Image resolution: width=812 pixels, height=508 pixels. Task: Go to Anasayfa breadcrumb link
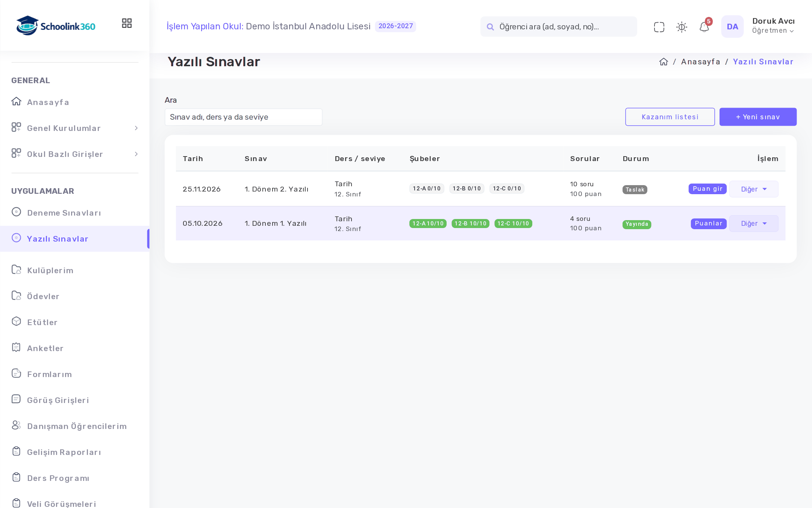click(700, 62)
